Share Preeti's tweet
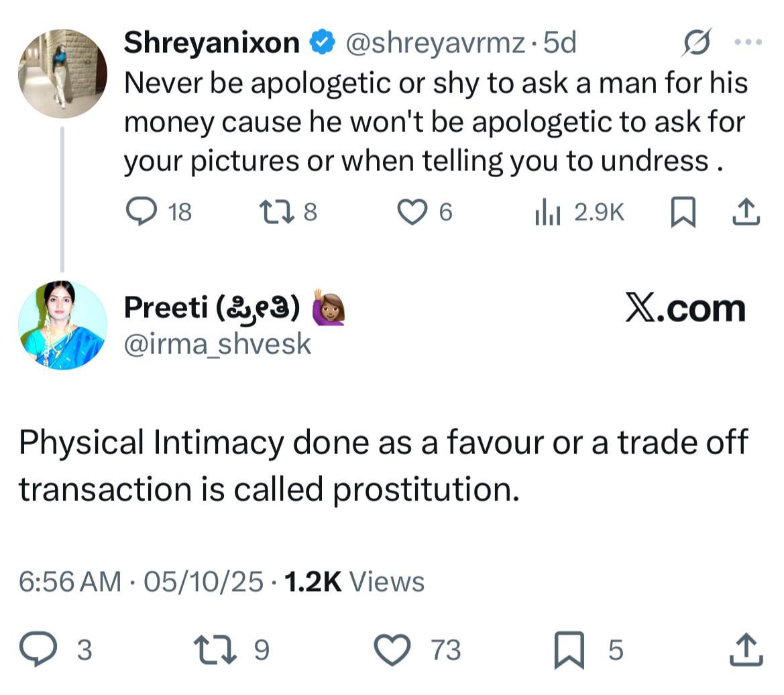The width and height of the screenshot is (784, 695). [x=745, y=649]
